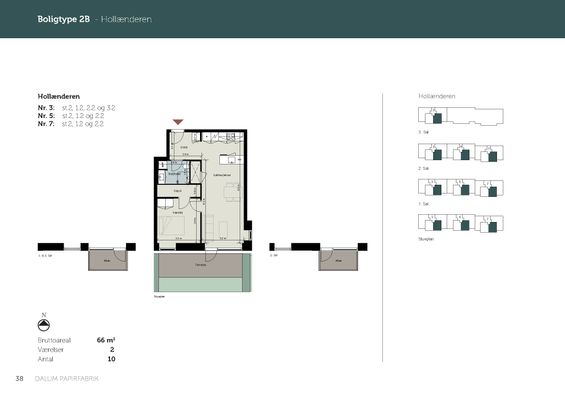Image resolution: width=565 pixels, height=400 pixels.
Task: Click the Nr. 7 unit list line
Action: point(71,124)
